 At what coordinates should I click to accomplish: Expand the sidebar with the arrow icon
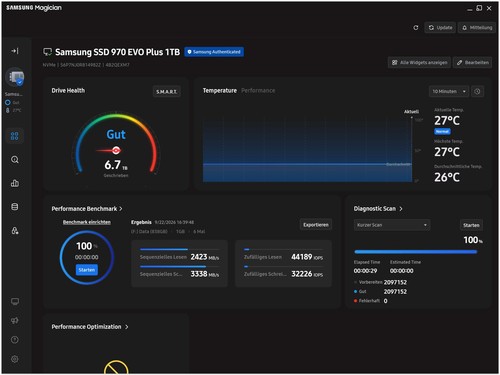coord(15,51)
